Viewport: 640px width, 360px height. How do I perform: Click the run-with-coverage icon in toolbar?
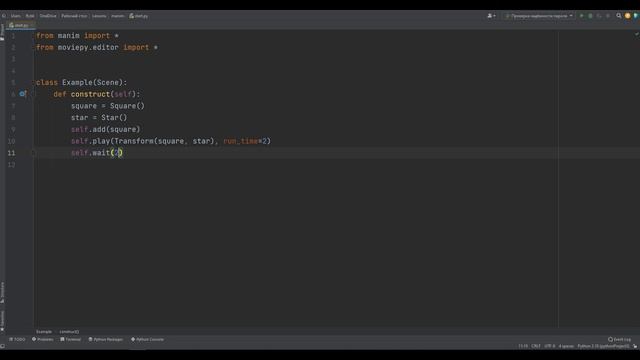point(599,16)
